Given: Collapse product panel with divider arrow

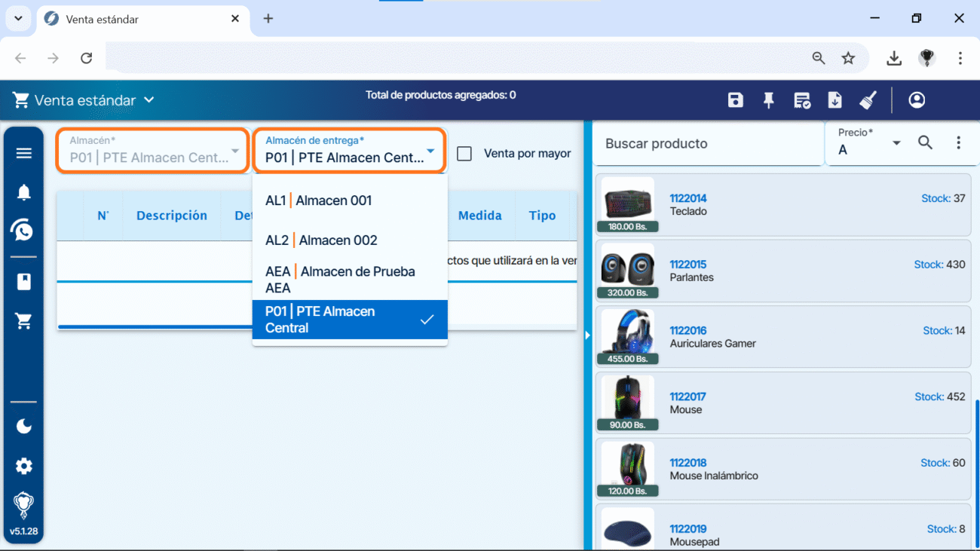Looking at the screenshot, I should tap(588, 335).
